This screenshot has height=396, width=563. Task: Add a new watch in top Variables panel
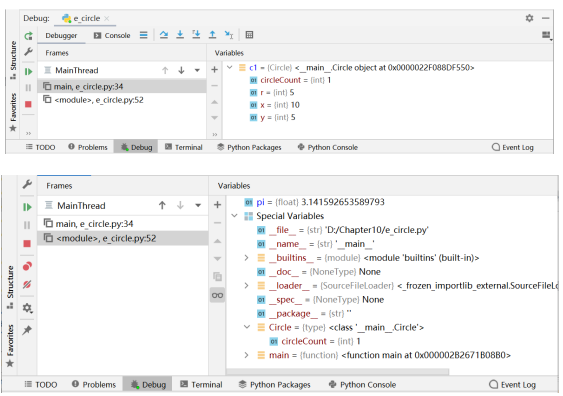[x=214, y=70]
